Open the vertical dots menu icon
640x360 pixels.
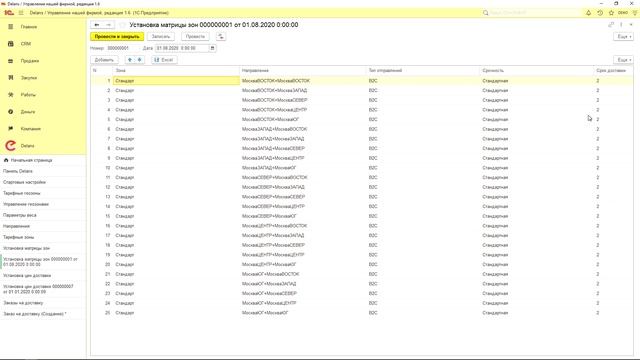click(621, 25)
